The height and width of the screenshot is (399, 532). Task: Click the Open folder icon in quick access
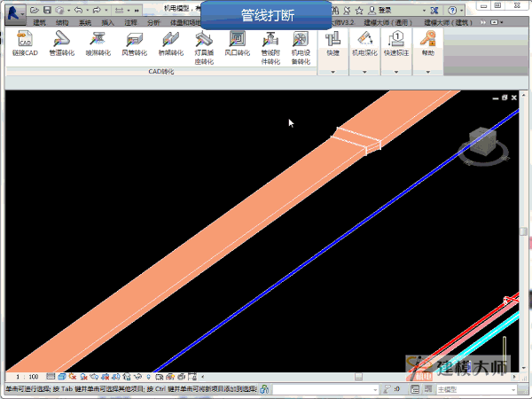[34, 10]
